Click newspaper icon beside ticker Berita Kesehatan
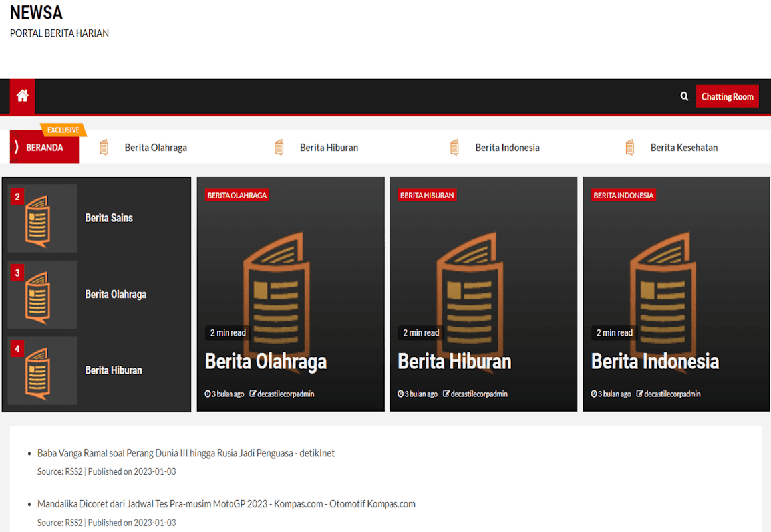 pyautogui.click(x=630, y=147)
